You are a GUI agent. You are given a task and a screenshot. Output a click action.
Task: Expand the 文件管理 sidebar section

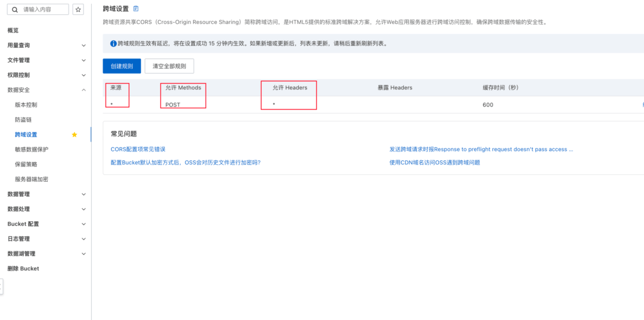click(x=84, y=60)
